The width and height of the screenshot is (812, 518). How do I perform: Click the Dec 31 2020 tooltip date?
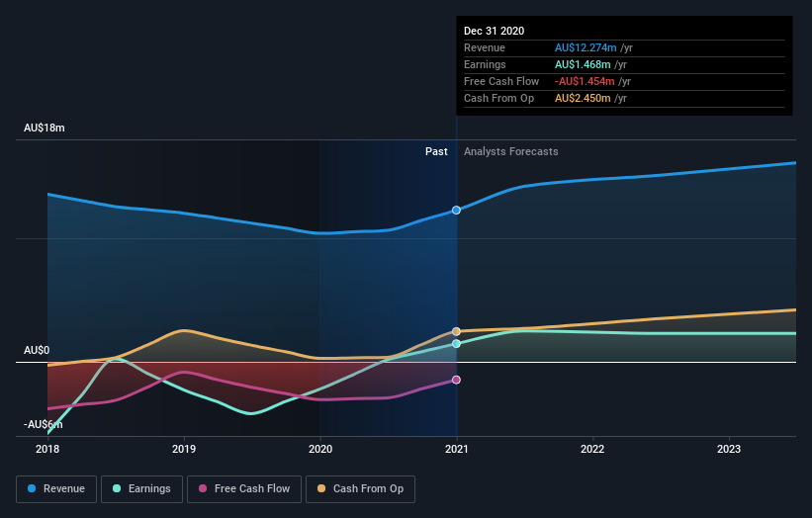495,31
